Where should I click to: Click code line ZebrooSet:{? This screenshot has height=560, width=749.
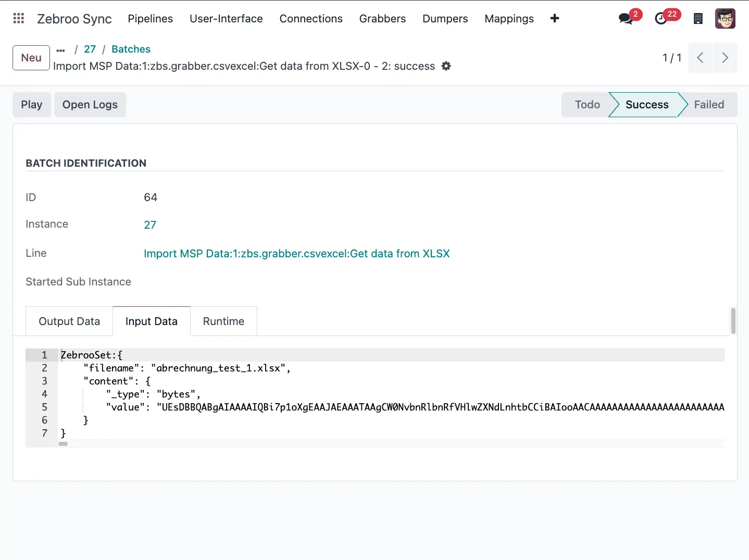(92, 355)
